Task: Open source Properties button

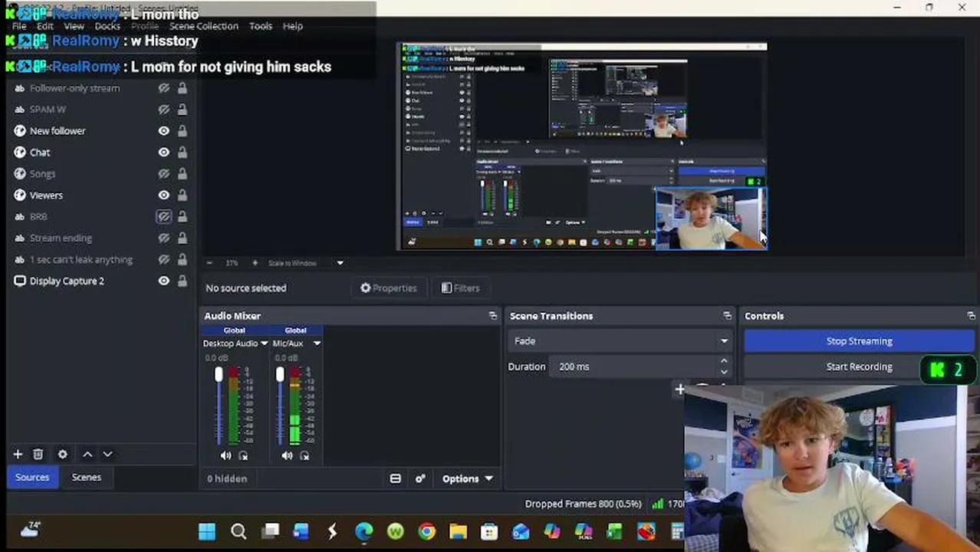Action: pos(389,288)
